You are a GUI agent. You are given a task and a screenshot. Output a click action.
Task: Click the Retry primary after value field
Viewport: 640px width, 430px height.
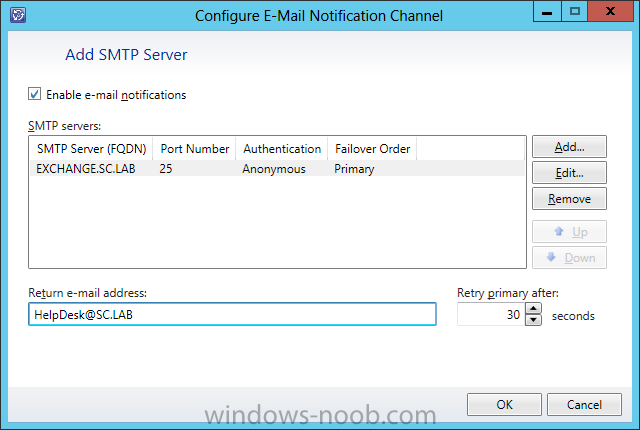click(491, 314)
